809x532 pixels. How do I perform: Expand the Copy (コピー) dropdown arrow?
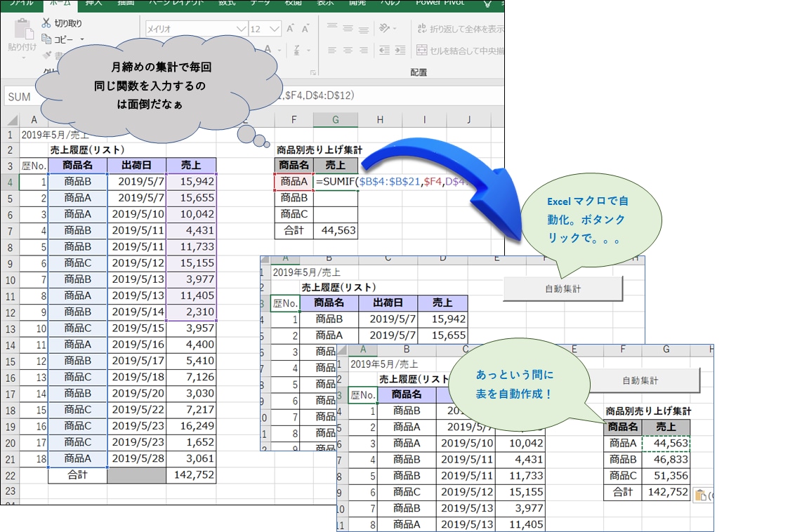82,39
